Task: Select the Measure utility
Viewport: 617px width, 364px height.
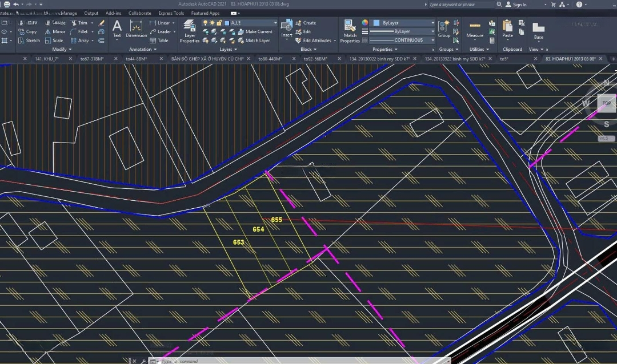Action: [x=474, y=29]
